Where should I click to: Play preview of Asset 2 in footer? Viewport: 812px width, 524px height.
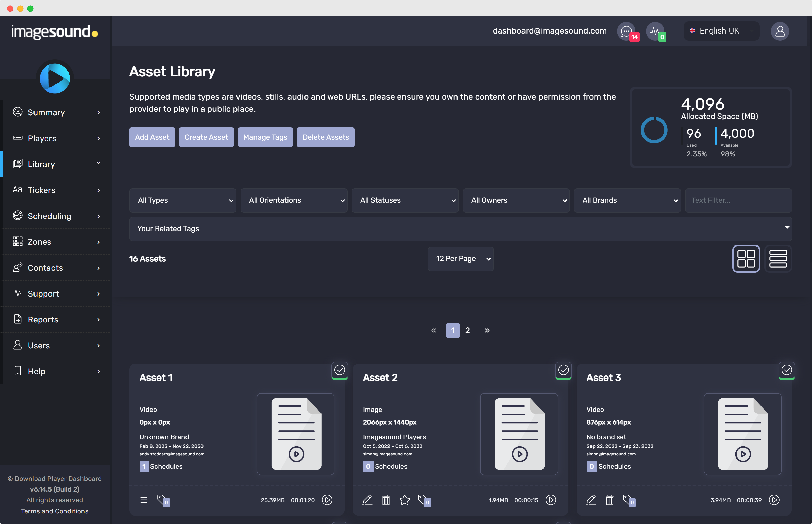click(x=551, y=500)
